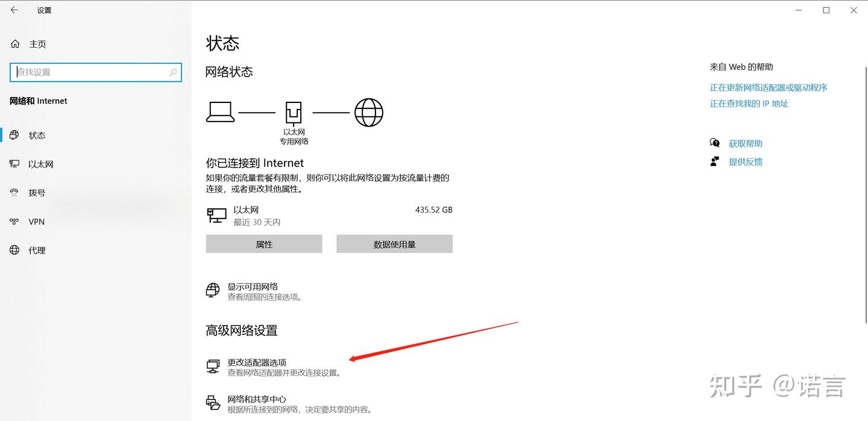The height and width of the screenshot is (421, 868).
Task: Click the home icon beside 主页
Action: tap(15, 44)
